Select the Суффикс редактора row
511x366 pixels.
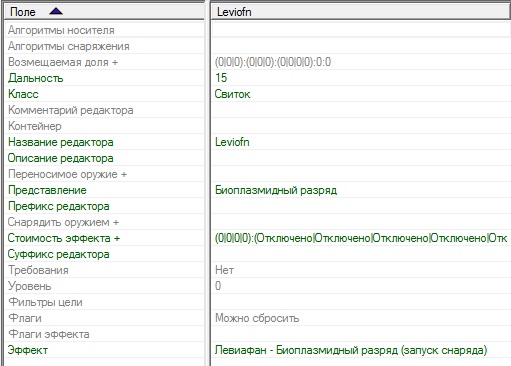104,254
